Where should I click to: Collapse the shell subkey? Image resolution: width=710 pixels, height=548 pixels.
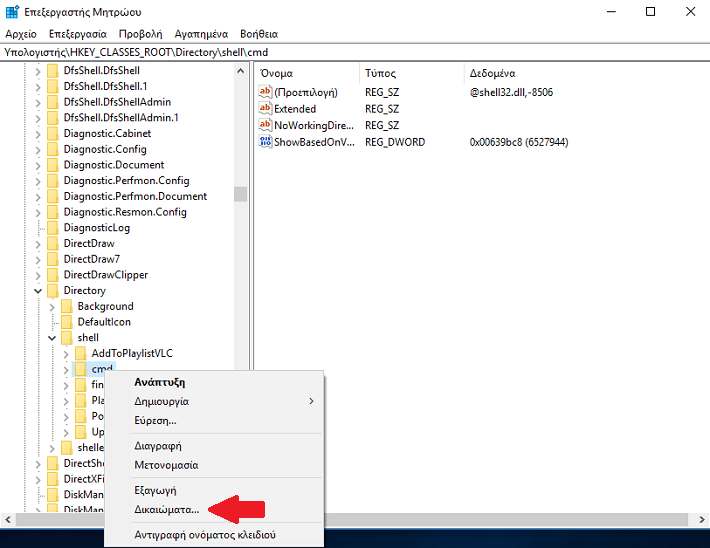click(x=52, y=338)
